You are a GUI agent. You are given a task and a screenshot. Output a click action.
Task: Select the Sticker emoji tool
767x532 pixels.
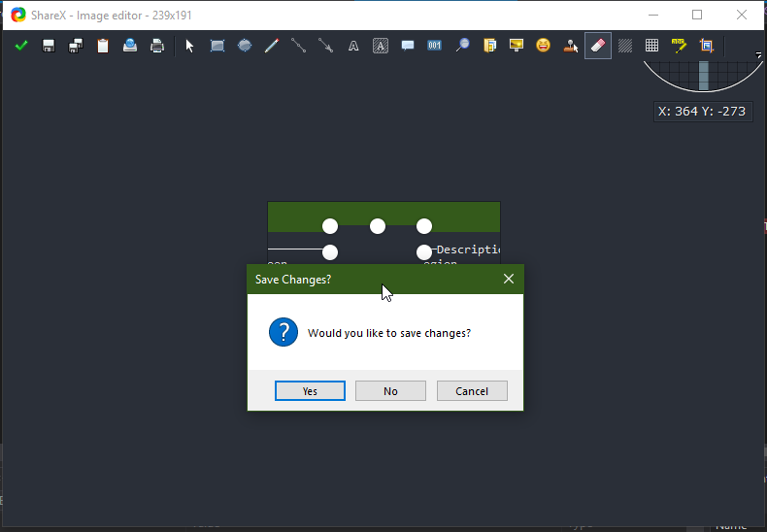pos(543,46)
